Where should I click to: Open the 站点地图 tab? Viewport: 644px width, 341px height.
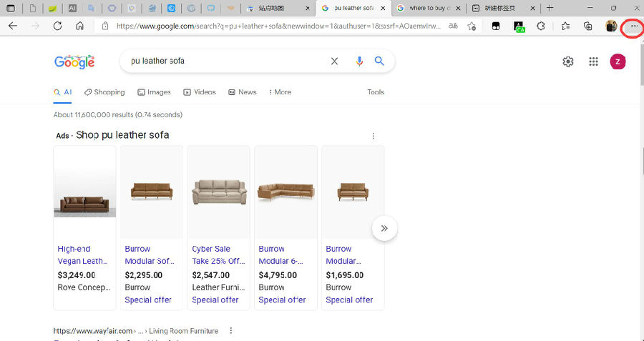pyautogui.click(x=277, y=8)
